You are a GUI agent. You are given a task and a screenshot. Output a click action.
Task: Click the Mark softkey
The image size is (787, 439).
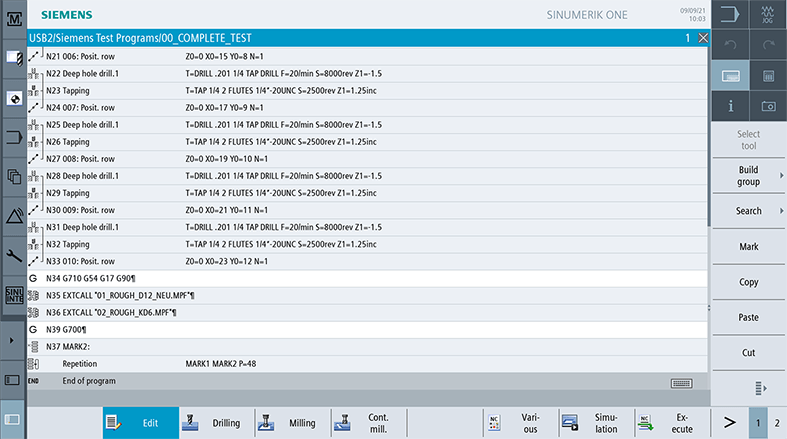coord(748,247)
